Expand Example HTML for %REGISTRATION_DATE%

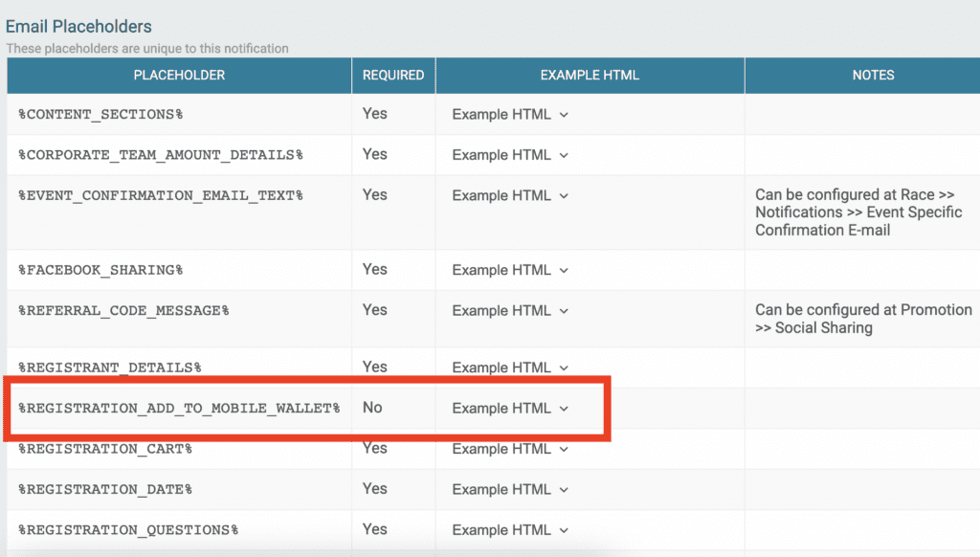(510, 489)
